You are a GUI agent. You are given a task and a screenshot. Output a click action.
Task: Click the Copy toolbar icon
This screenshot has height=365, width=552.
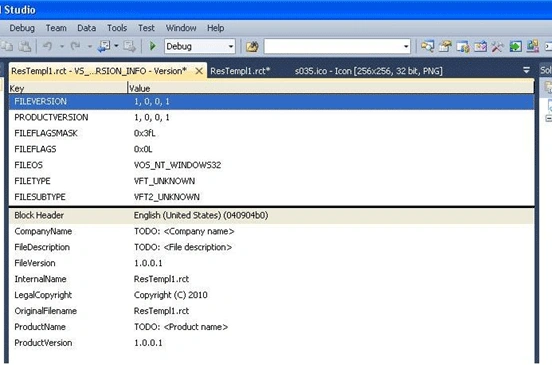click(7, 46)
